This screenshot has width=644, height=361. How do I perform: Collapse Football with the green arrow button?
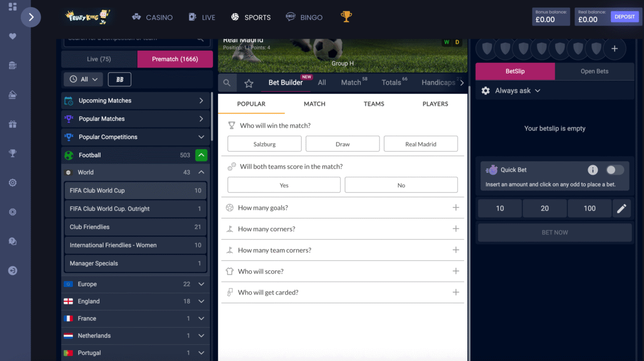(x=201, y=156)
